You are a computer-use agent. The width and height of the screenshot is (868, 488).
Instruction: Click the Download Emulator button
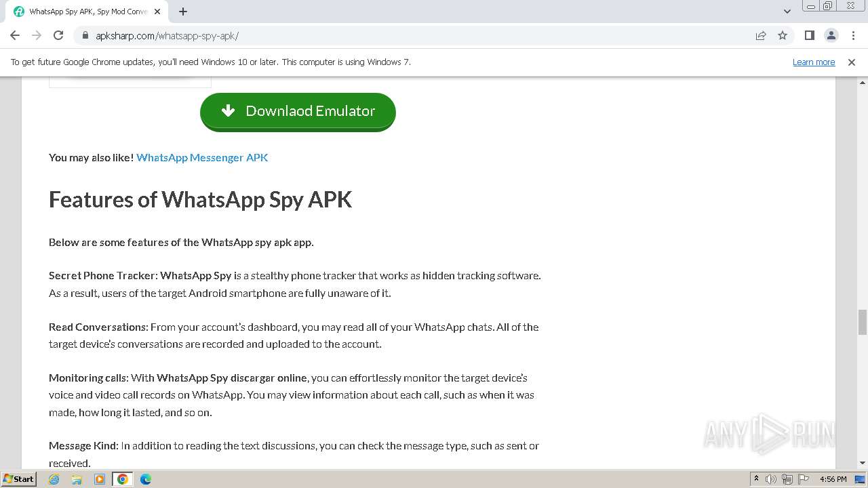coord(298,111)
